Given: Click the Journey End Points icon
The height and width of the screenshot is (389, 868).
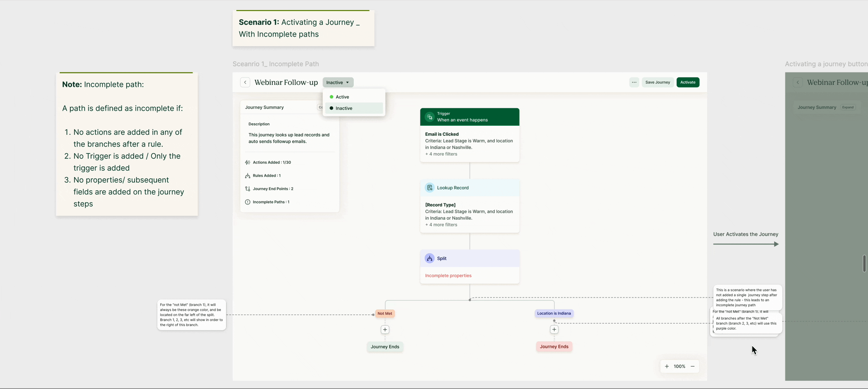Looking at the screenshot, I should [x=248, y=189].
